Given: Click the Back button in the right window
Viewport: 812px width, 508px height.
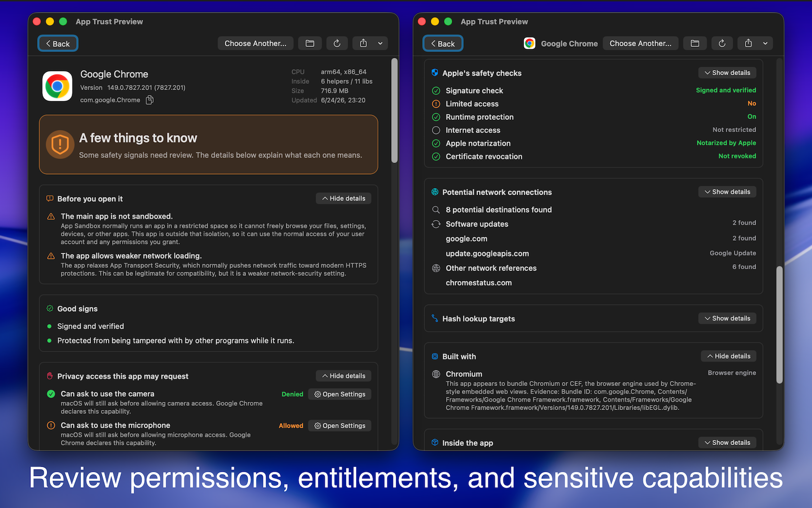Looking at the screenshot, I should point(443,44).
